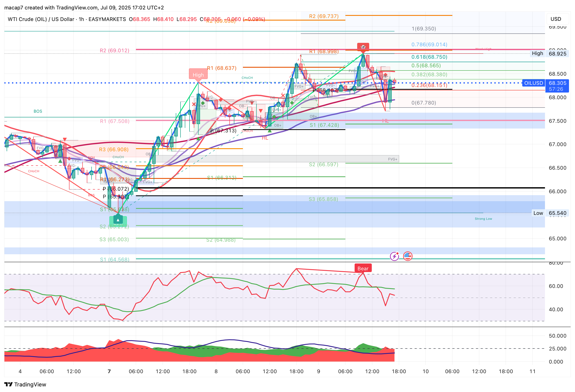
Task: Click the bold date '7' on time axis
Action: tap(109, 371)
